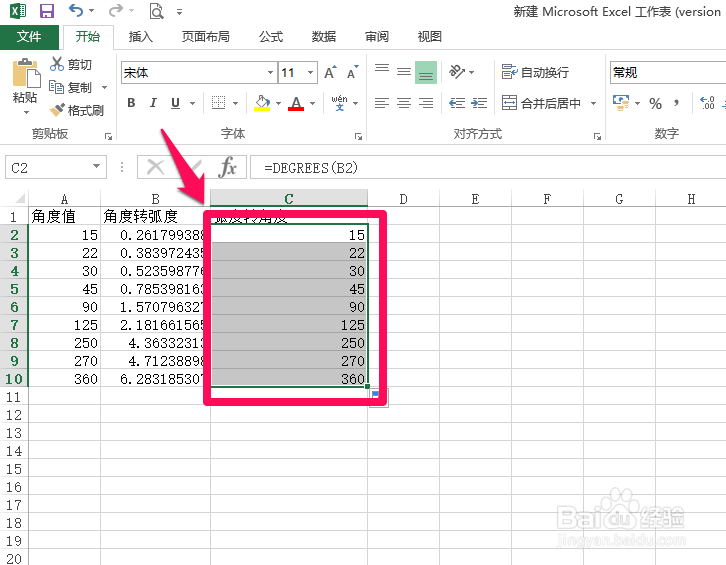The height and width of the screenshot is (565, 726).
Task: Toggle Italic formatting
Action: point(153,103)
